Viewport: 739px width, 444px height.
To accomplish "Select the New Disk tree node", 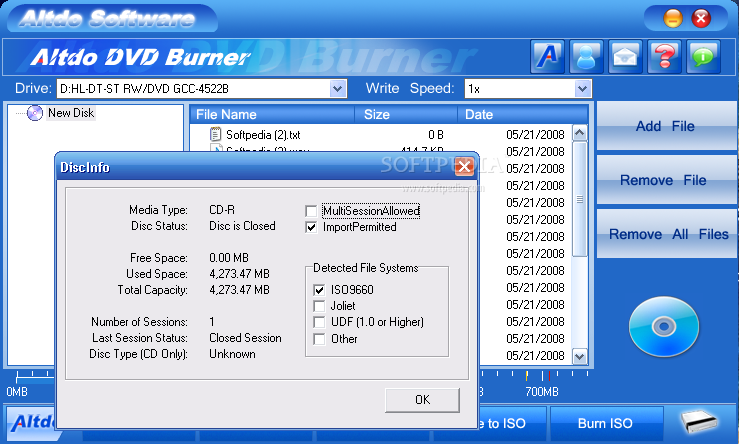I will pos(71,113).
